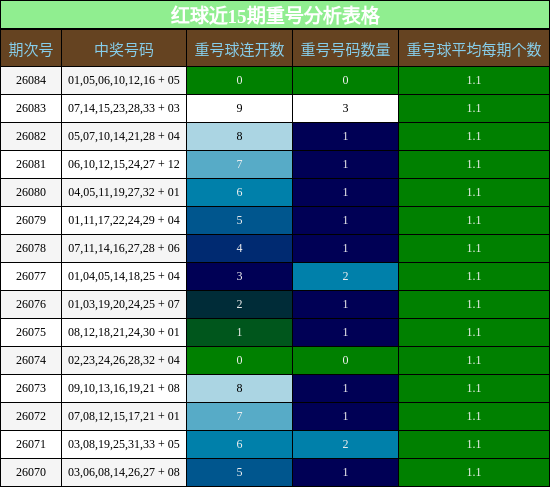Image resolution: width=550 pixels, height=487 pixels.
Task: Select the 重号球平均每期个数 column header
Action: click(474, 48)
